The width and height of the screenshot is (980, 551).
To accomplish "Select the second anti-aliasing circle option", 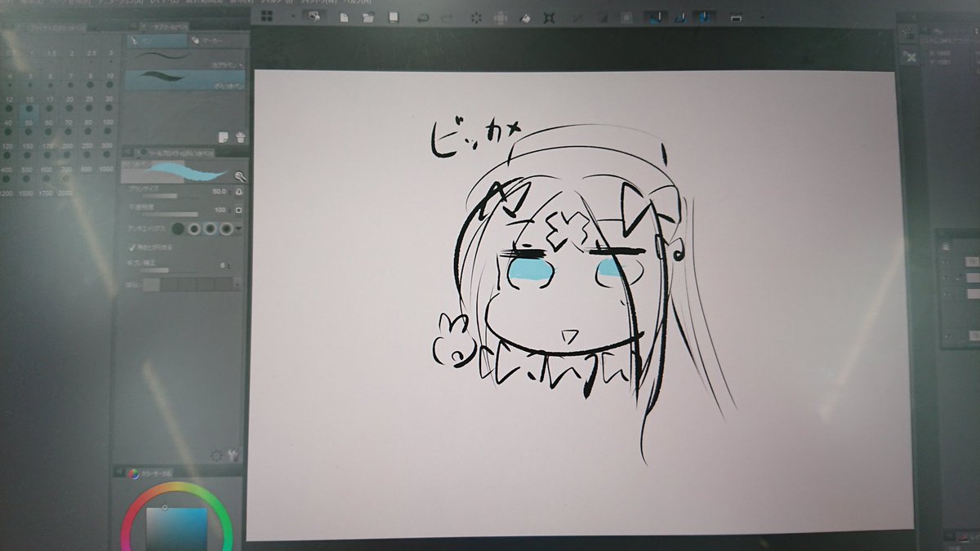I will pos(194,229).
